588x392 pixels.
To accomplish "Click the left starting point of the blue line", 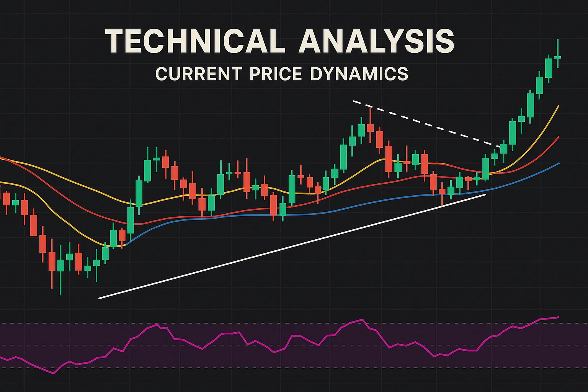I will click(127, 243).
